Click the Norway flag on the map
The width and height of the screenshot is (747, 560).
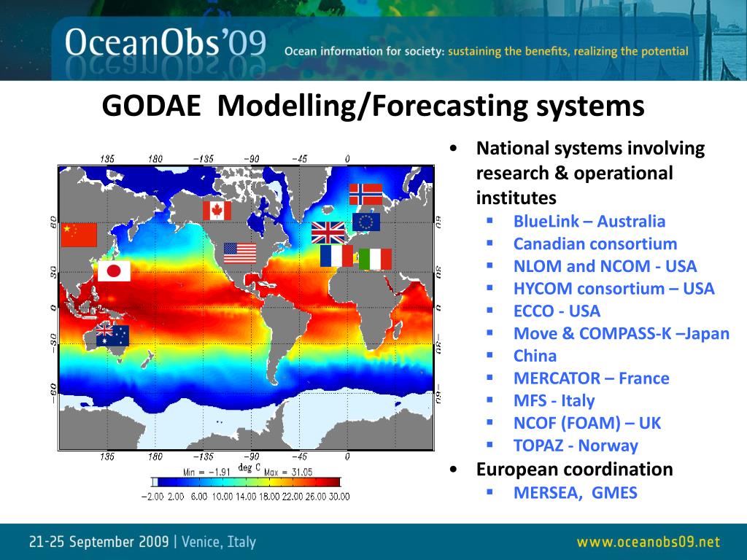click(366, 194)
